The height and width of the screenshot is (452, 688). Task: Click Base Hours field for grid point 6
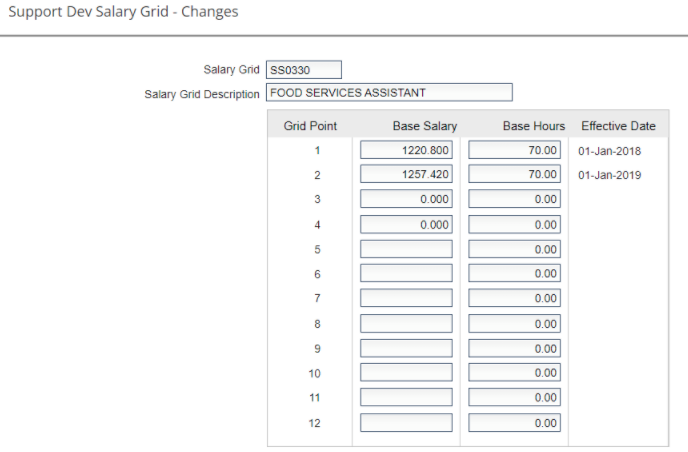coord(514,274)
